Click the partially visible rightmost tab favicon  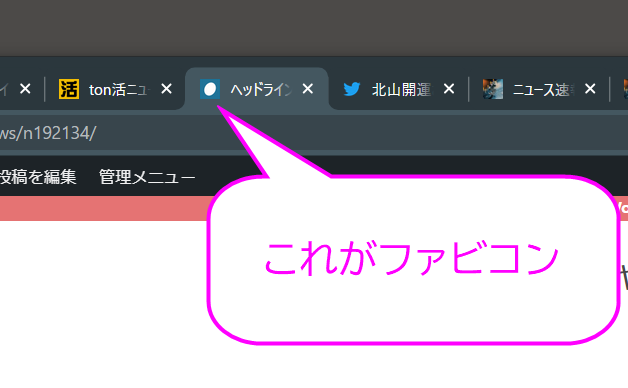[626, 89]
